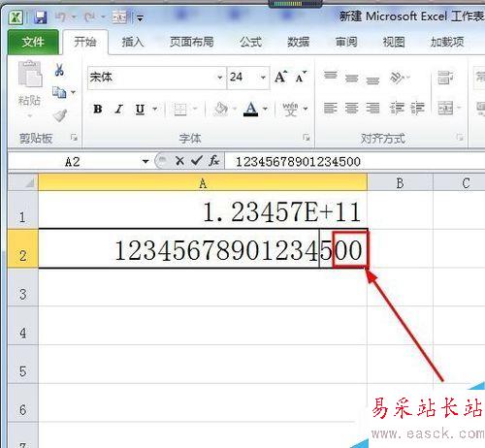The image size is (485, 448).
Task: Switch to the 加载项 tab
Action: click(x=447, y=42)
